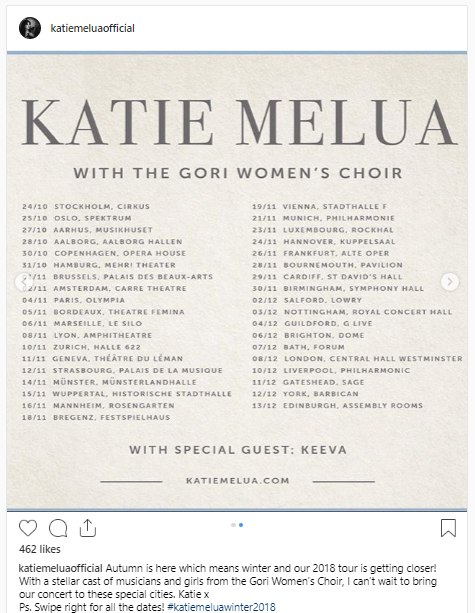Open katiemeluaofficial profile from the header username
Screen dimensions: 475x613
pos(93,28)
